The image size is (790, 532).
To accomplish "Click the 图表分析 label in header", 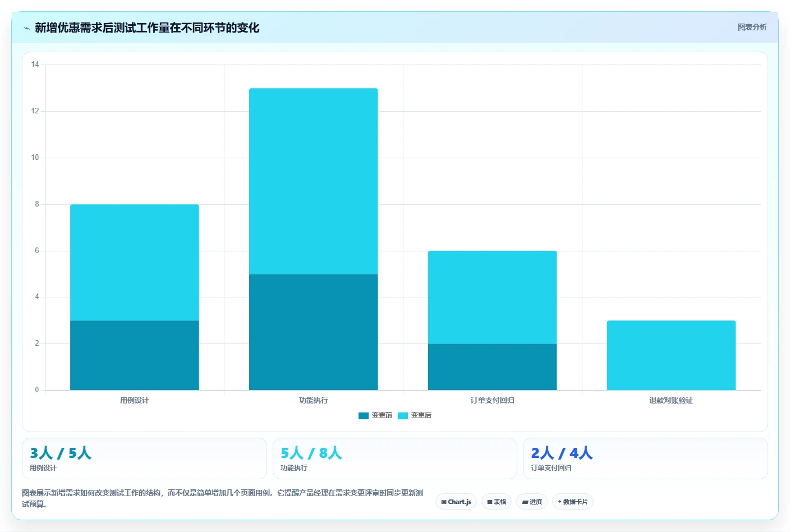I will point(752,27).
